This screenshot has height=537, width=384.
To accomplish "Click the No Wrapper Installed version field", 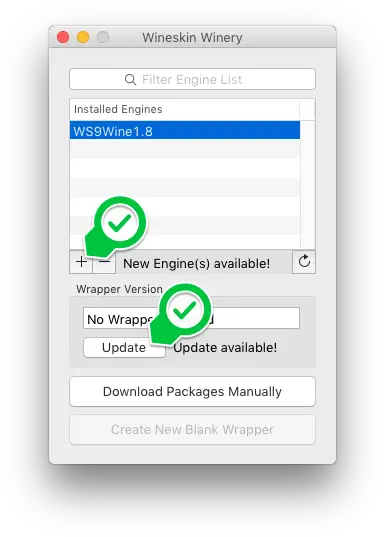I will point(191,318).
